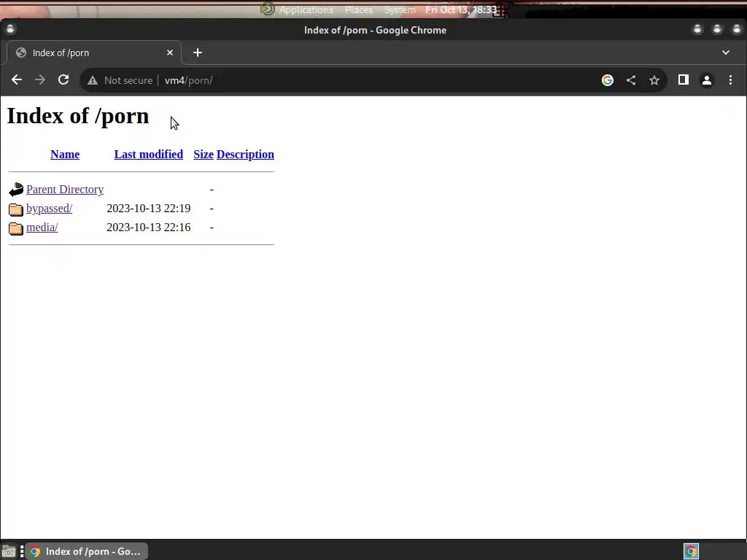Click the address bar URL vm4/porn/
The width and height of the screenshot is (747, 560).
pyautogui.click(x=189, y=80)
